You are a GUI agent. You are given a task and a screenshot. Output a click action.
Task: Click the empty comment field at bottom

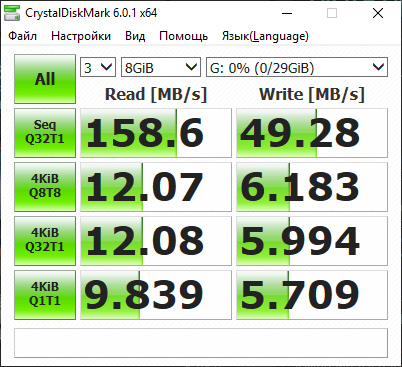click(x=201, y=343)
